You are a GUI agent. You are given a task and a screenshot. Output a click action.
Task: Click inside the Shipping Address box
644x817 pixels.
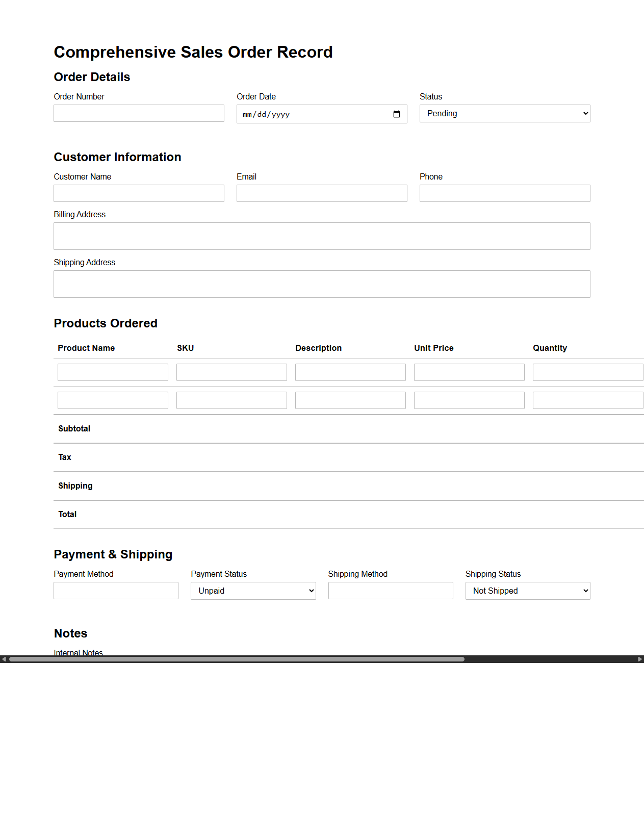pos(322,284)
